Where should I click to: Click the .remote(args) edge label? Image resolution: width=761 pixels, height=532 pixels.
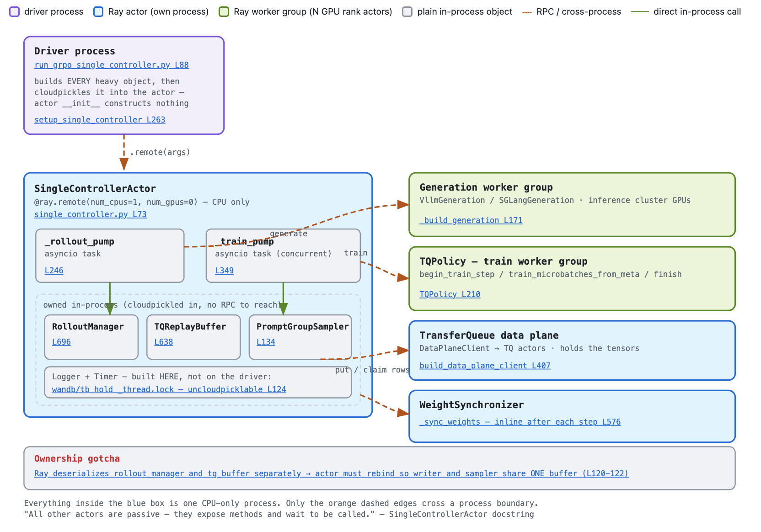click(160, 152)
